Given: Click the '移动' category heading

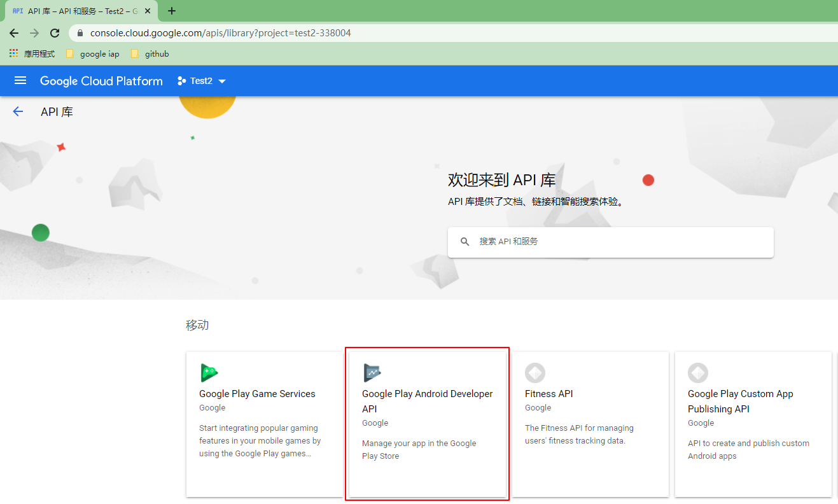Looking at the screenshot, I should pos(197,325).
